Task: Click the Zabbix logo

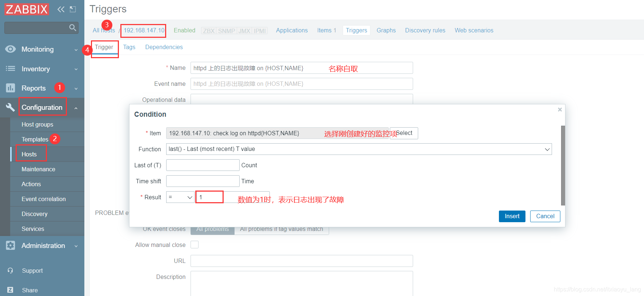Action: tap(27, 9)
